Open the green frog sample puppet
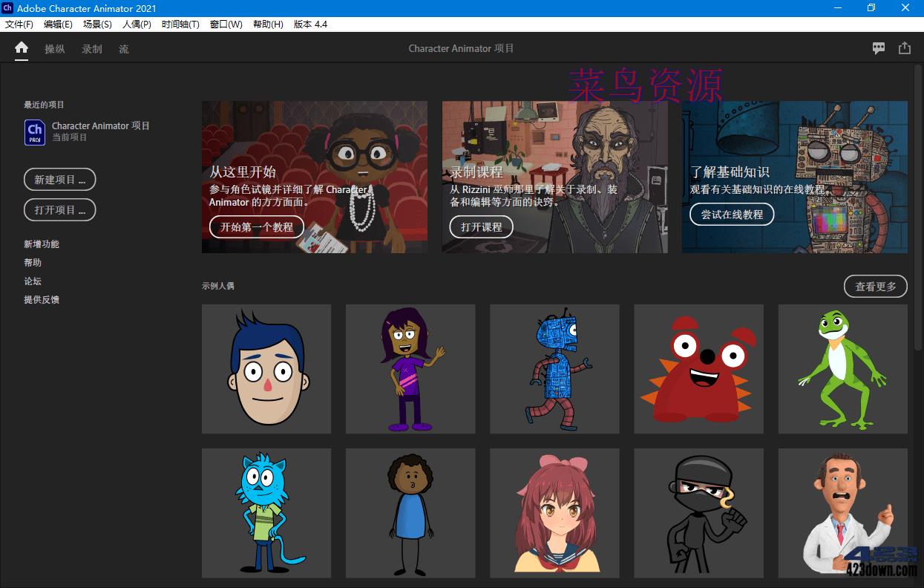 tap(842, 368)
